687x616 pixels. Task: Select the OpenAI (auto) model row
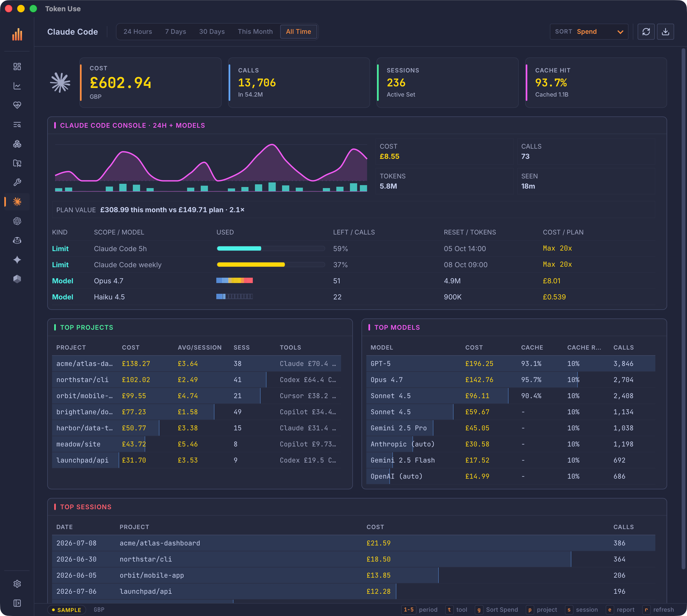point(511,476)
